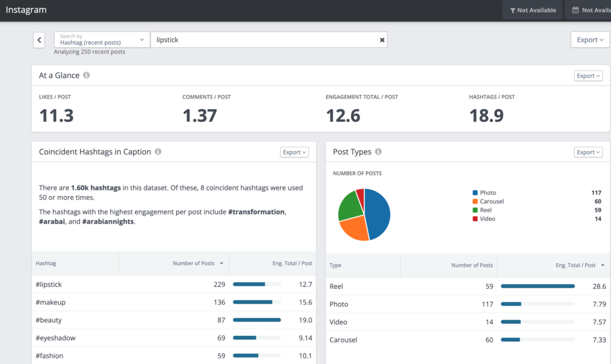Click info icon beside Post Types heading
Screen dimensions: 611x364
point(378,152)
